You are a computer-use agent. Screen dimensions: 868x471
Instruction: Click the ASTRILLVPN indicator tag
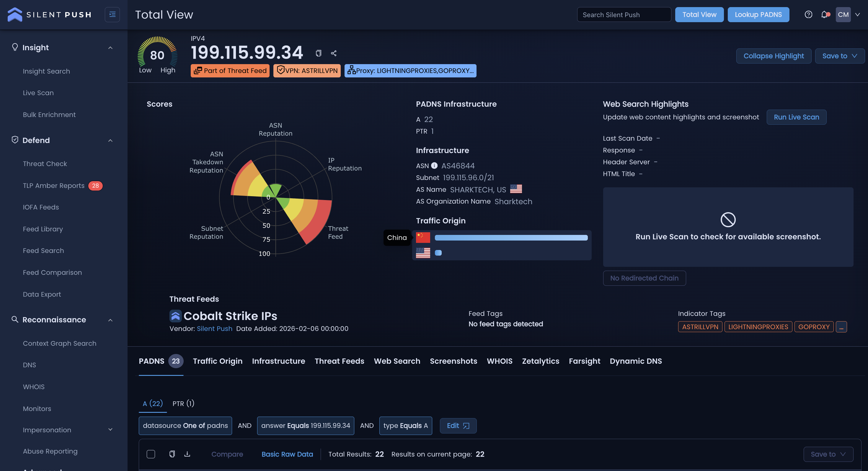click(700, 327)
